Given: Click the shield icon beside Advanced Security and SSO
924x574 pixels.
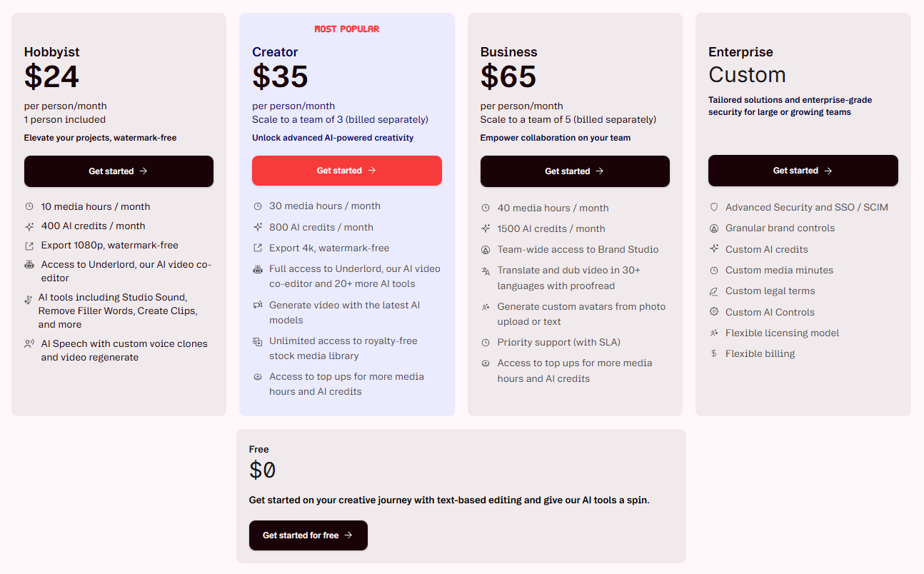Looking at the screenshot, I should click(x=714, y=207).
